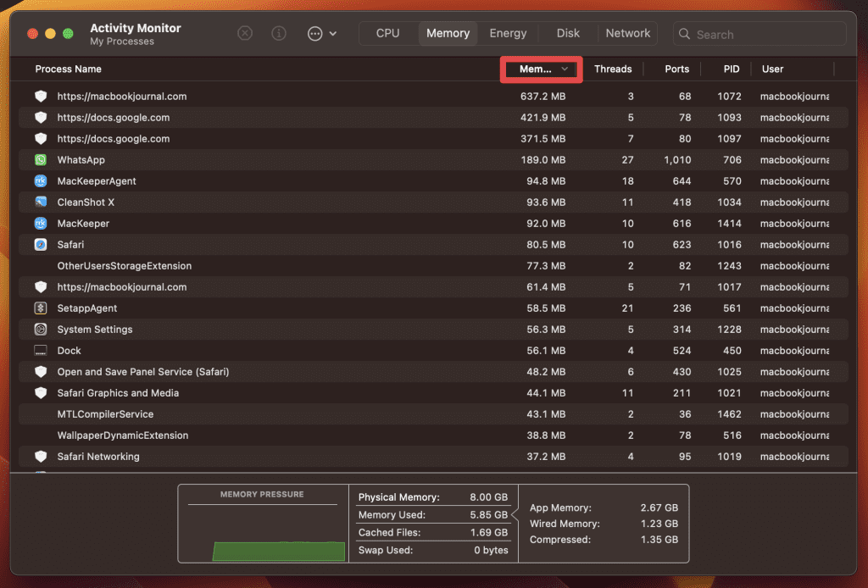Click the Memory column sort chevron
Screen dimensions: 868x588
point(565,69)
